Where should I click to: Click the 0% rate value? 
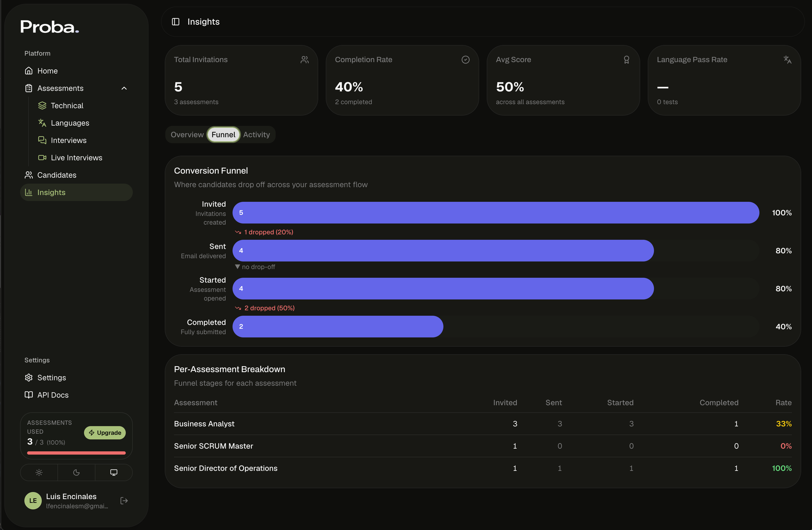point(786,446)
